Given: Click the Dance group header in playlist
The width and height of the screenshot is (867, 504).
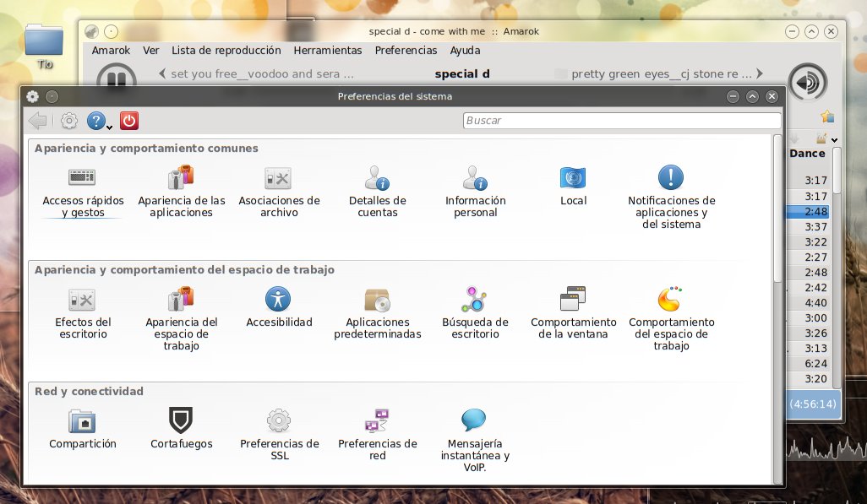Looking at the screenshot, I should [x=807, y=154].
